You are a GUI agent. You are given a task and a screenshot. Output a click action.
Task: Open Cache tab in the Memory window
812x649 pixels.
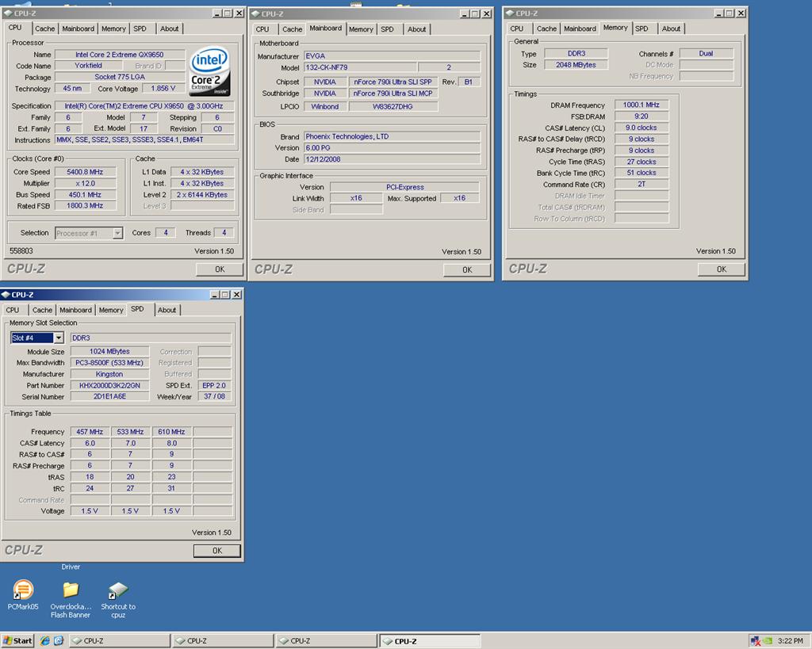(x=546, y=29)
